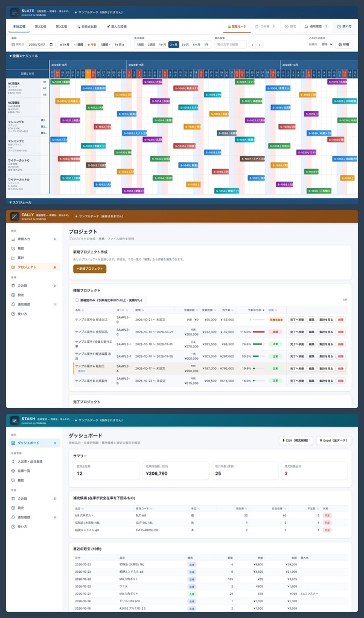Set display period to 1年
364x618 pixels.
(206, 45)
